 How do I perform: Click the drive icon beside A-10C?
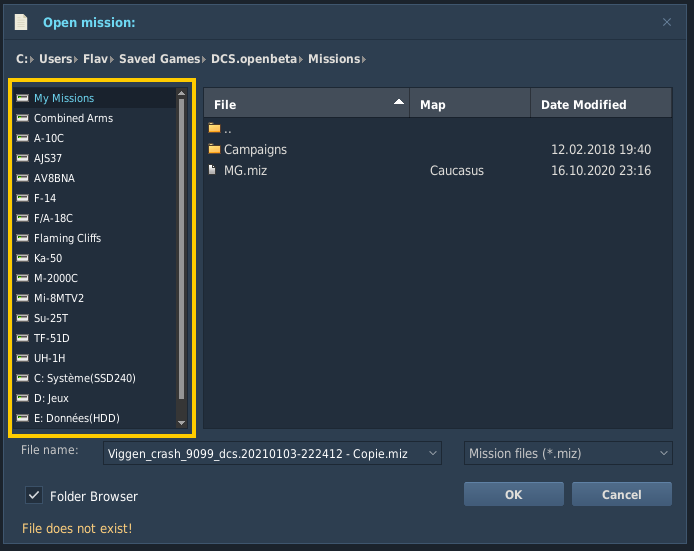[x=23, y=138]
